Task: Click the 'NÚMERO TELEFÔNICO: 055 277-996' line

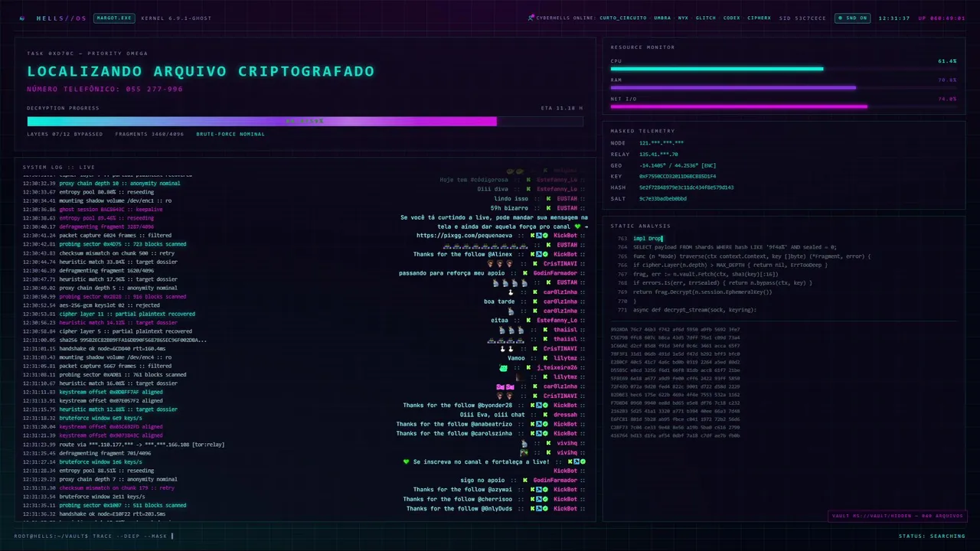Action: tap(105, 89)
